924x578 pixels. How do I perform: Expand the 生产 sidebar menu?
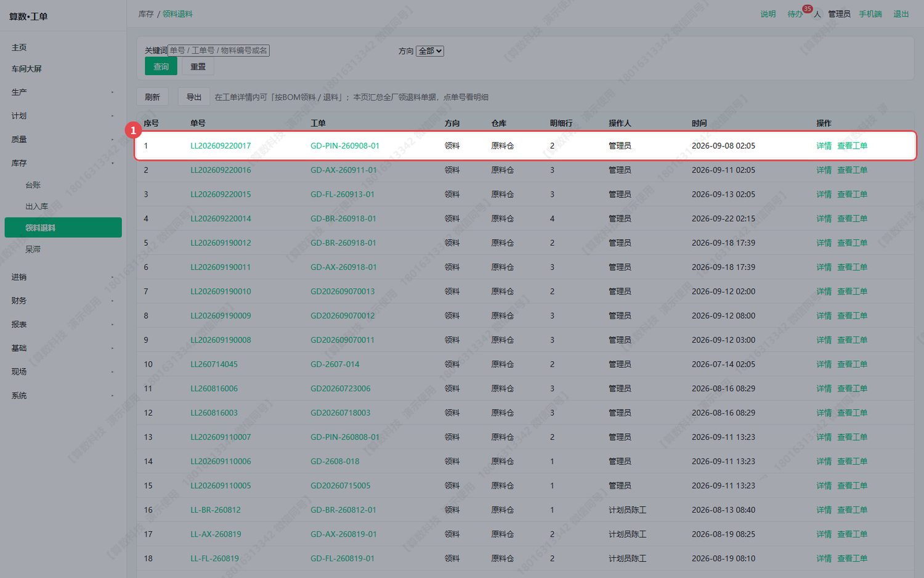(63, 92)
